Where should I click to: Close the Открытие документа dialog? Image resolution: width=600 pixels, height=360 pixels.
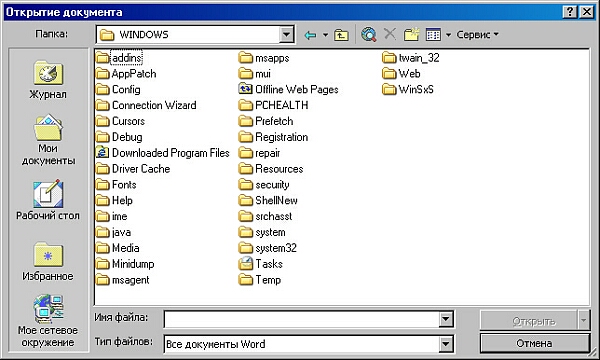[x=587, y=12]
